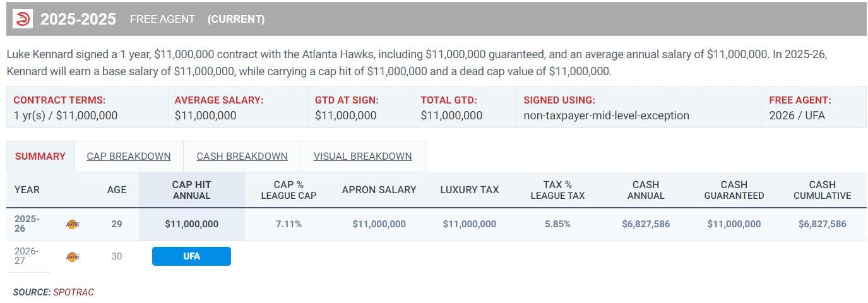
Task: Click the $11,000,000 cap hit value
Action: pyautogui.click(x=191, y=224)
